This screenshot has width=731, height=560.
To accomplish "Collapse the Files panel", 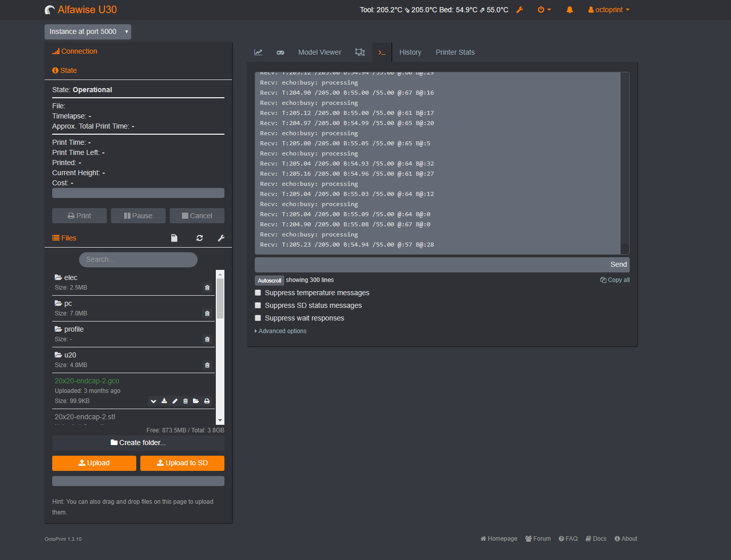I will [64, 238].
